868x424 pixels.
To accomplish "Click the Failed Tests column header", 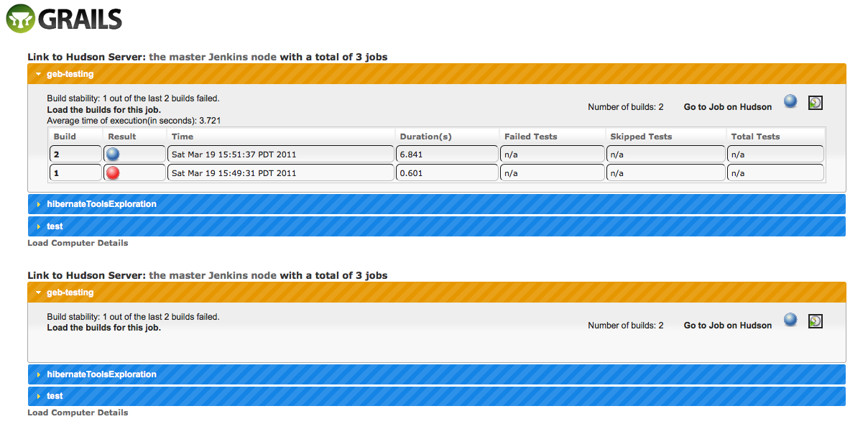I will coord(552,137).
